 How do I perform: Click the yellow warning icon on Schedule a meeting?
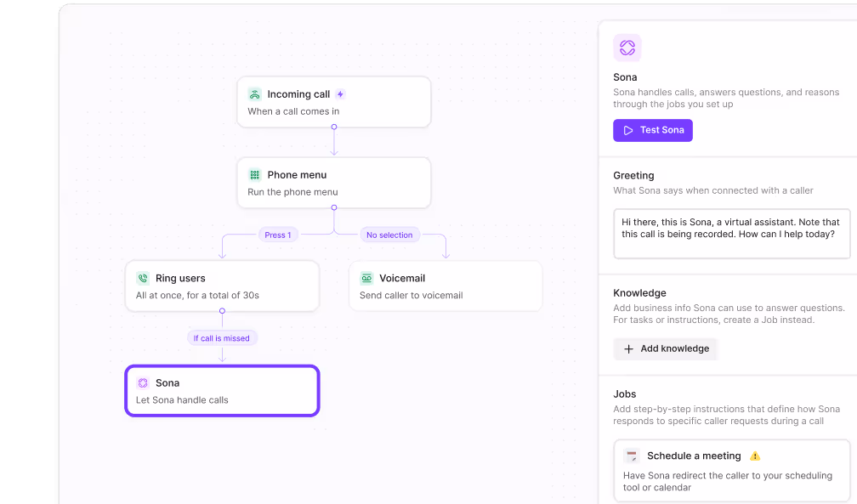pyautogui.click(x=755, y=456)
